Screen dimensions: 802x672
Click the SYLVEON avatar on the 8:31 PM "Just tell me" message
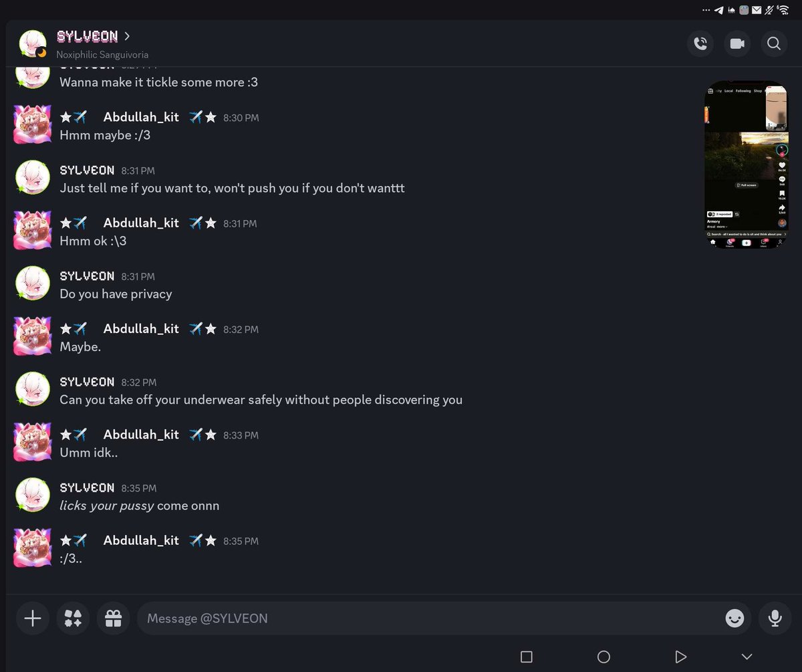coord(33,177)
